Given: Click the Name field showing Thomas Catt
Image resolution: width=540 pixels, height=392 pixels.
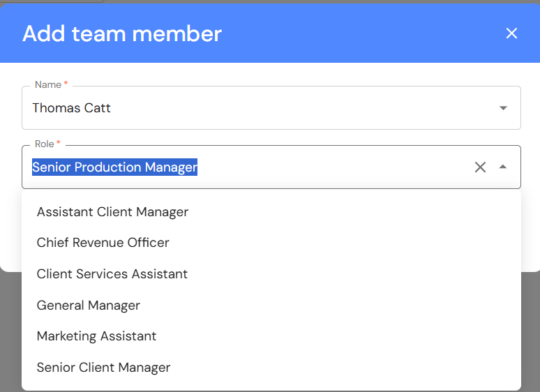Looking at the screenshot, I should click(209, 108).
